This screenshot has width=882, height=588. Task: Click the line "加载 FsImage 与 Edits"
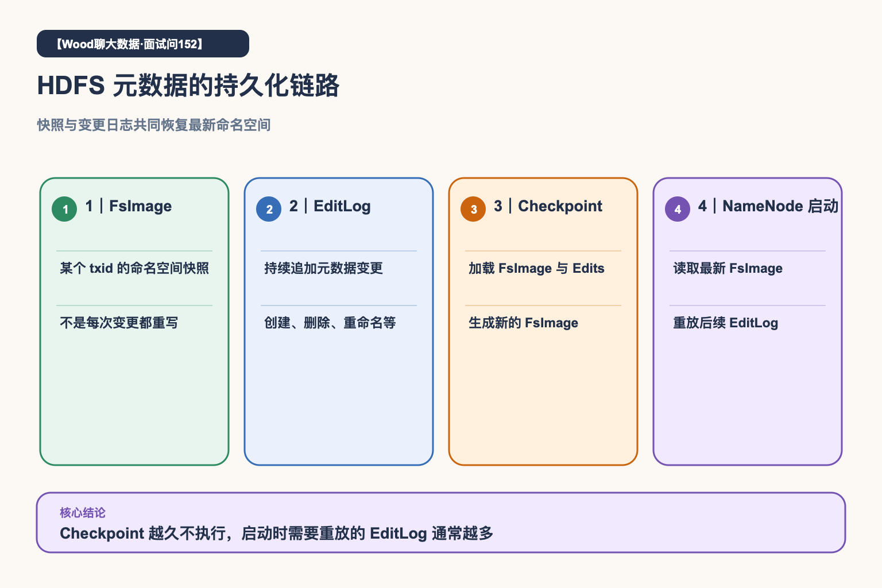[x=536, y=268]
